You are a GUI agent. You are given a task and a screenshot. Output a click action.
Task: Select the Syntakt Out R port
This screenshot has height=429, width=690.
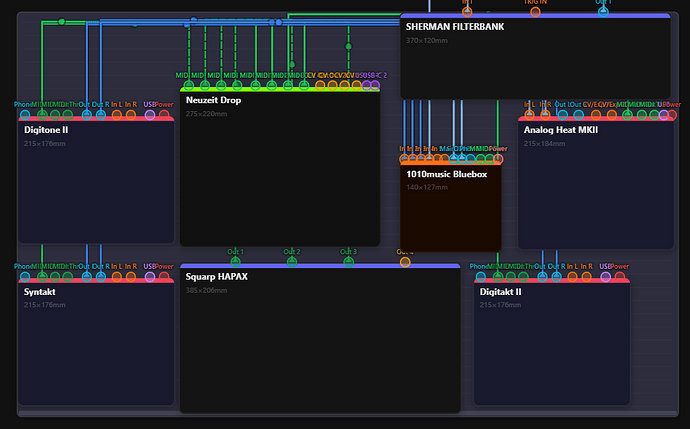point(101,277)
